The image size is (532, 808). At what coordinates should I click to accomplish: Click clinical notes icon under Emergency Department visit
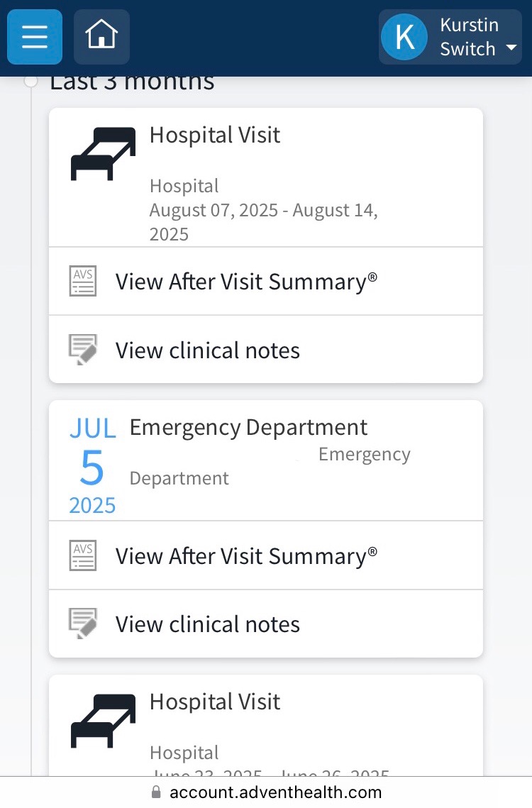(x=83, y=624)
